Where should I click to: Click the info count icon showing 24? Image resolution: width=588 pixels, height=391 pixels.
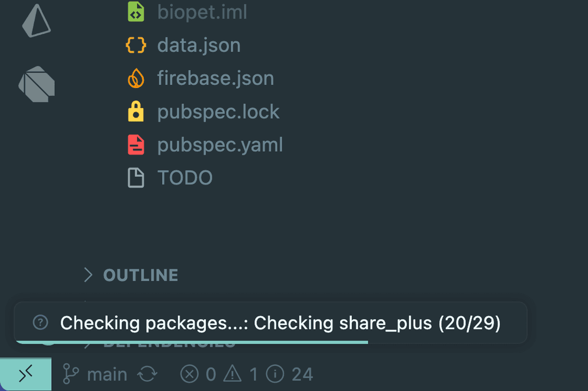275,374
